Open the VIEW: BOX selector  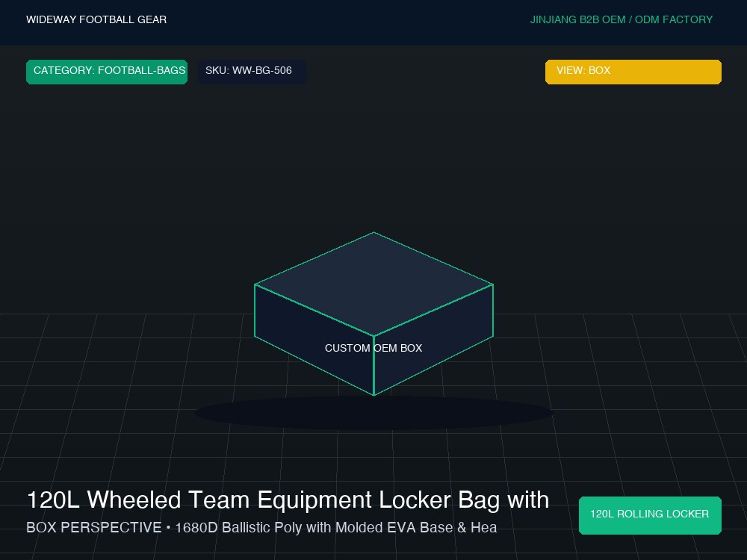[x=633, y=72]
